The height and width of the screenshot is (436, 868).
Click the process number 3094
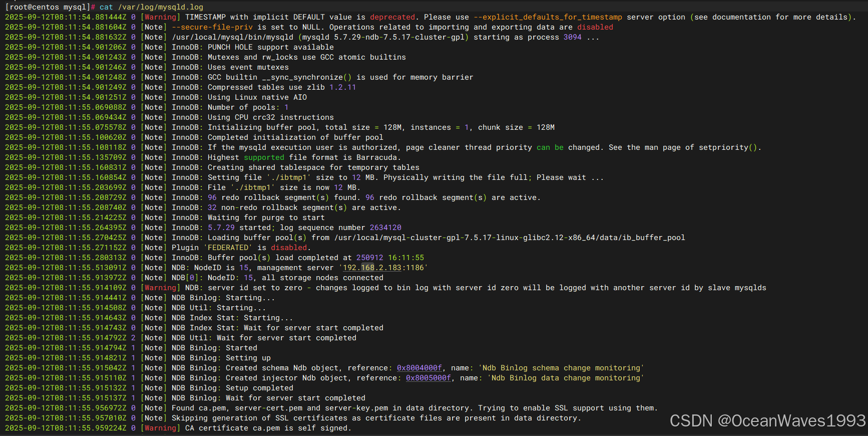[x=572, y=37]
